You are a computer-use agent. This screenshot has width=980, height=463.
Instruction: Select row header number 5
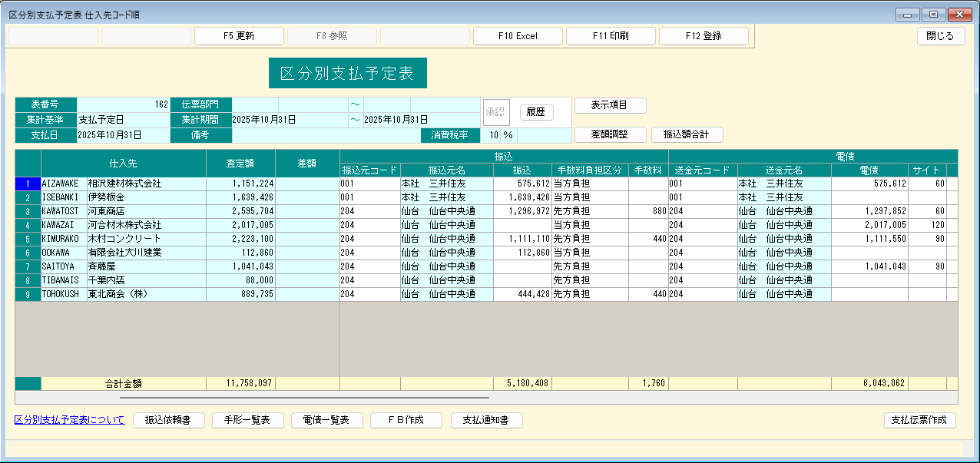click(x=28, y=240)
